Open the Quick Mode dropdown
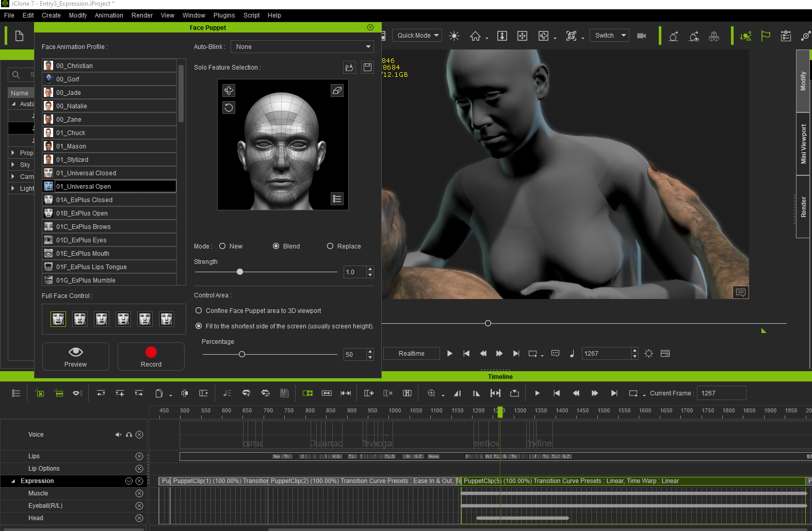The height and width of the screenshot is (531, 812). click(x=417, y=36)
